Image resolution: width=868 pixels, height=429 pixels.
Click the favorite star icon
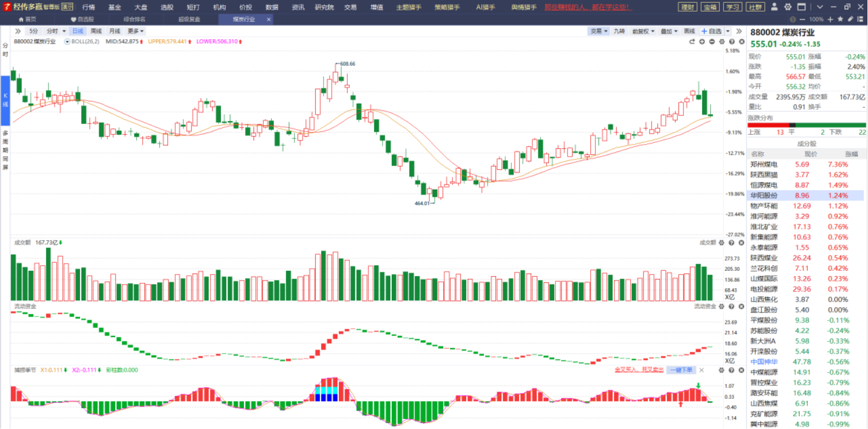pyautogui.click(x=840, y=19)
